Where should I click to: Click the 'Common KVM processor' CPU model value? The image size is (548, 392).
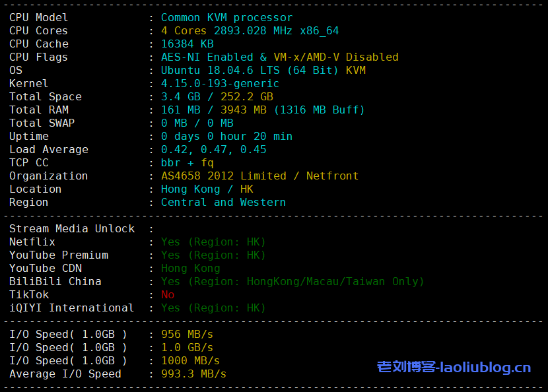click(x=226, y=18)
